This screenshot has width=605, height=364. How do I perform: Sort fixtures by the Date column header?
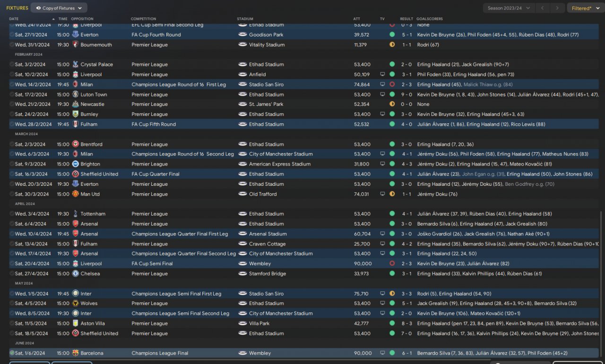[14, 19]
